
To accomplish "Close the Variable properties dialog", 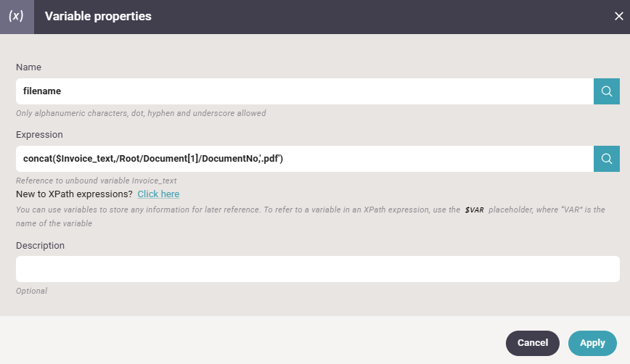I will pos(618,17).
